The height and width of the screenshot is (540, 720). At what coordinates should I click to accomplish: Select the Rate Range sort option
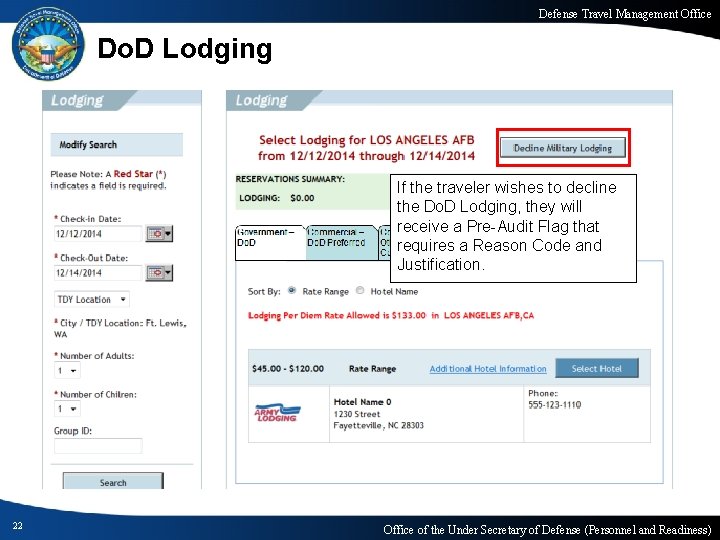tap(292, 291)
